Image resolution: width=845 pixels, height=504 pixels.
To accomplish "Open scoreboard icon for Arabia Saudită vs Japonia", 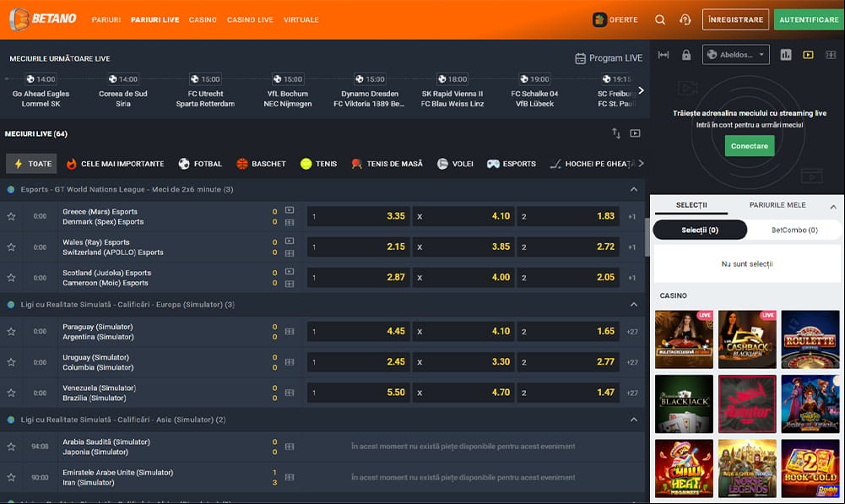I will [x=290, y=447].
